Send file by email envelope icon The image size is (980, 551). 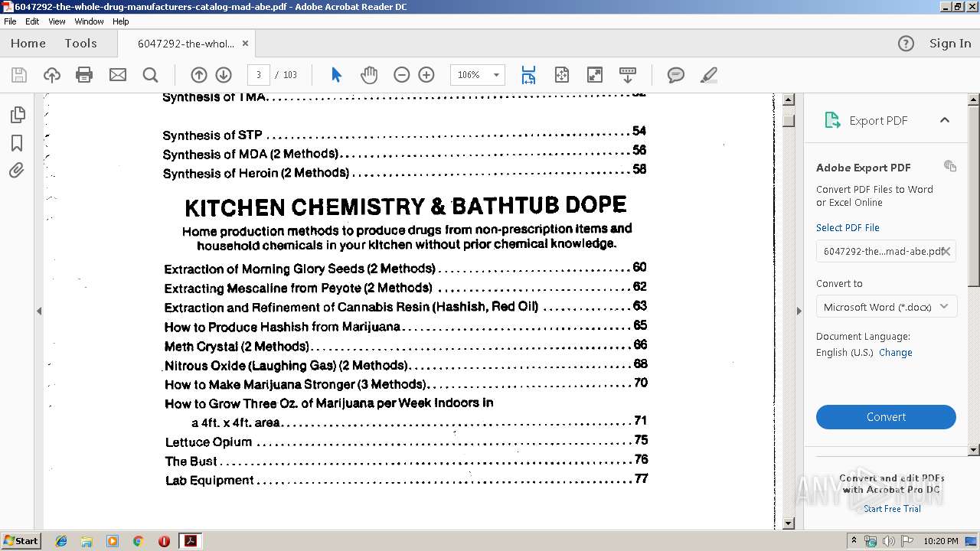[x=118, y=75]
